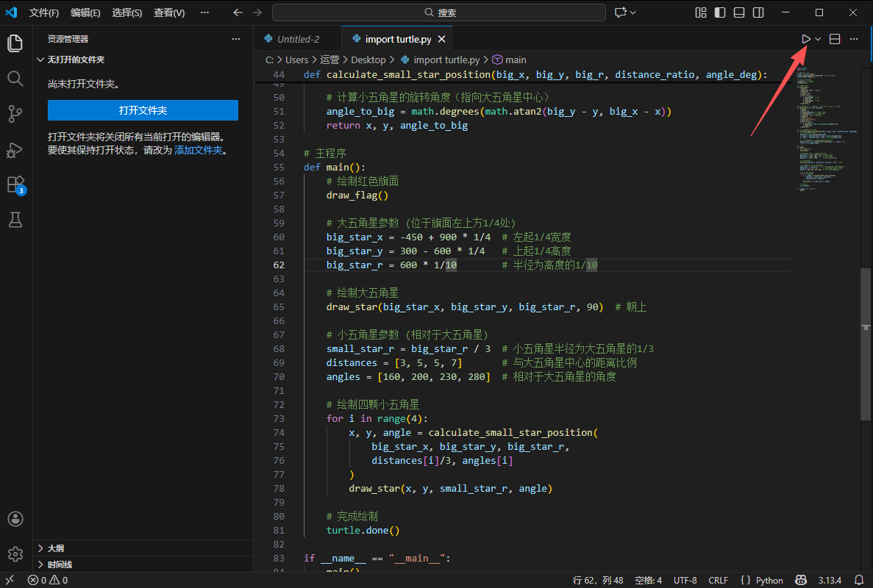Click the 添加文件夹 link
Screen dimensions: 873x588
pyautogui.click(x=197, y=150)
